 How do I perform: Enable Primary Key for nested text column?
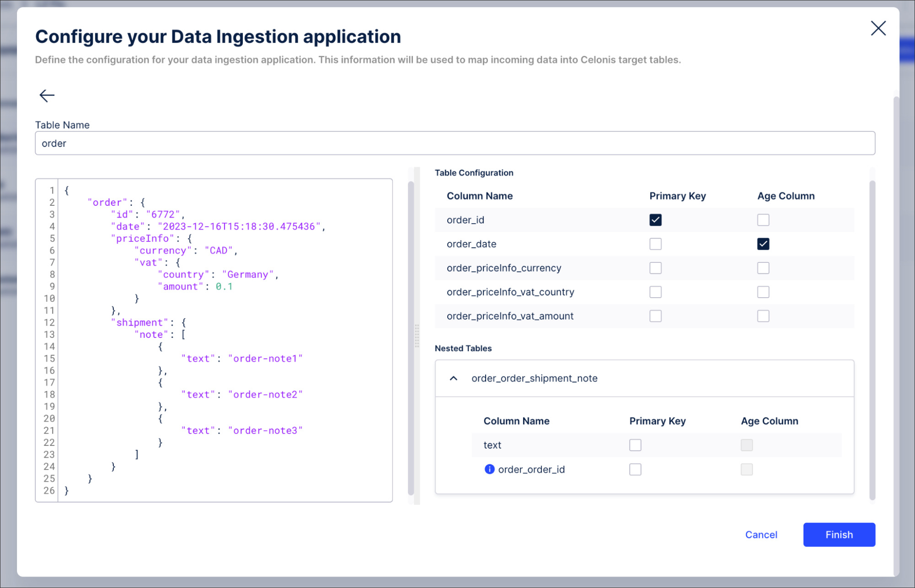coord(635,445)
